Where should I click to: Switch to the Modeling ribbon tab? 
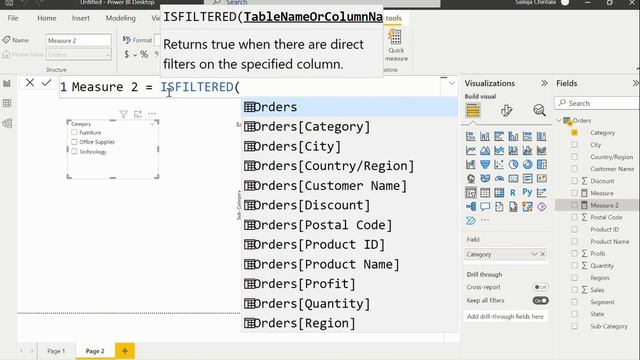tap(120, 18)
